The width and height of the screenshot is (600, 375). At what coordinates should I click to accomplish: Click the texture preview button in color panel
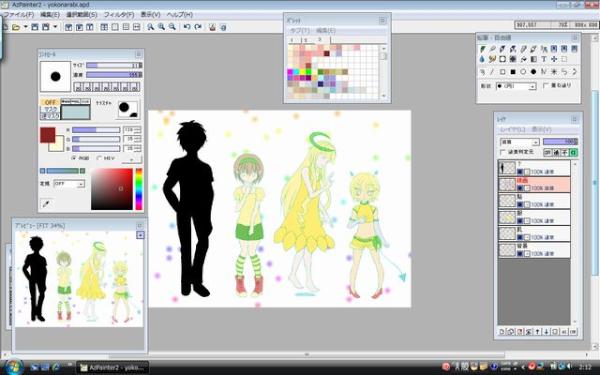point(128,110)
